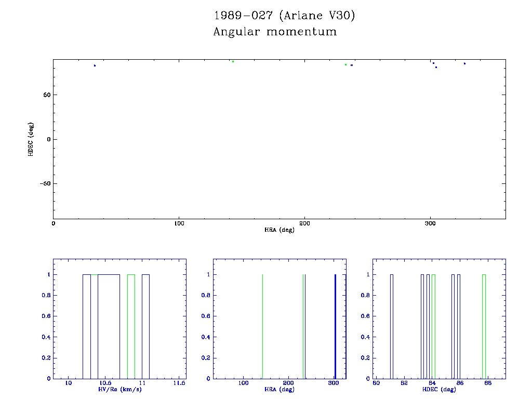The image size is (532, 399).
Task: Click the '1989-027 (Ariane V30)' title text
Action: click(x=285, y=16)
